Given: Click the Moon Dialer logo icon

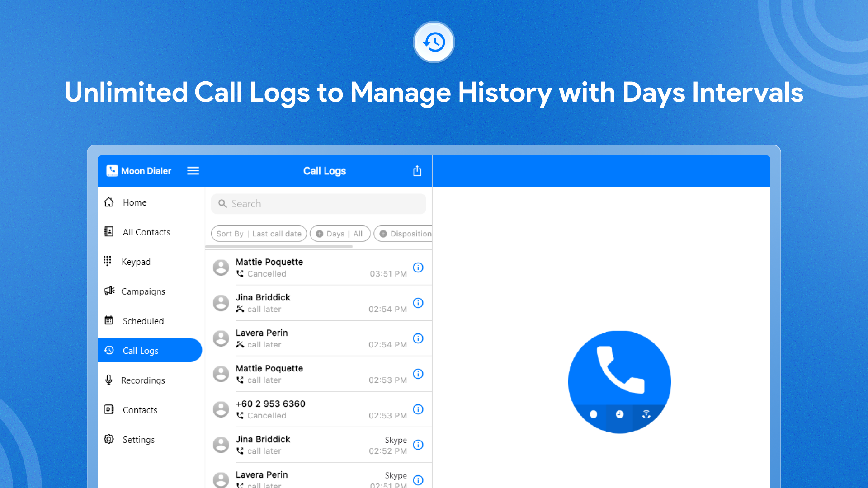Looking at the screenshot, I should point(112,171).
